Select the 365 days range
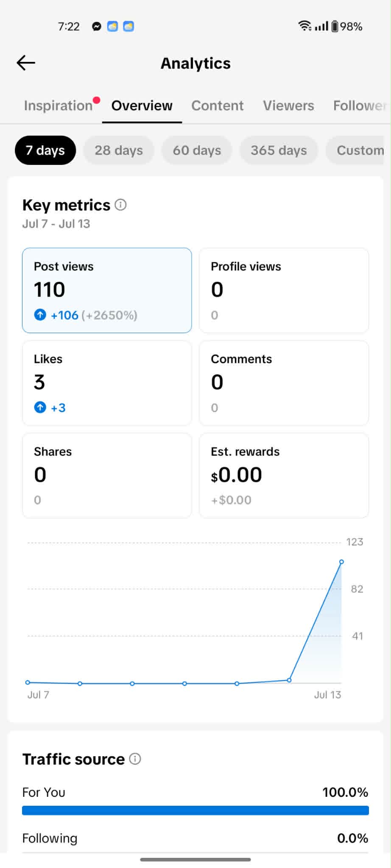 tap(279, 150)
